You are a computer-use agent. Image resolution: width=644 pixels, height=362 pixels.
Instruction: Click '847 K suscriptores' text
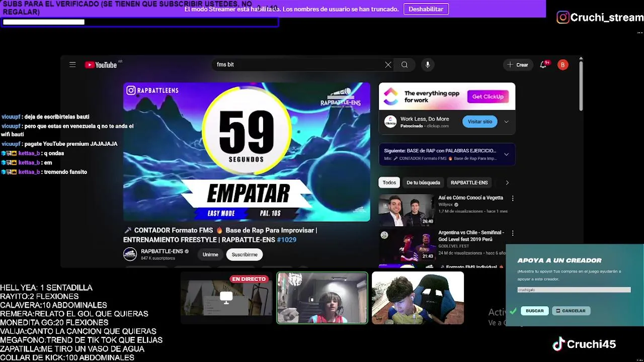[x=158, y=258]
